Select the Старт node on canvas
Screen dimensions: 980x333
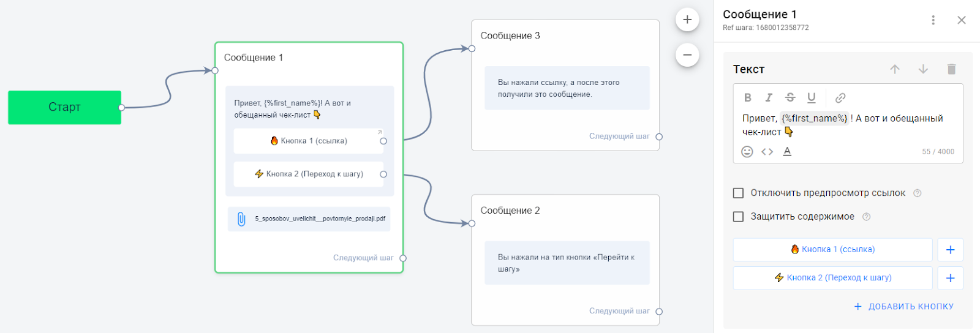(x=64, y=107)
